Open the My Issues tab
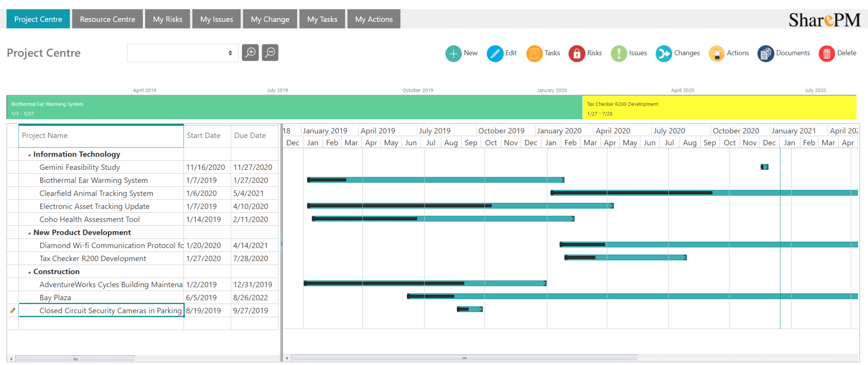Screen dimensions: 868x365 pos(217,19)
